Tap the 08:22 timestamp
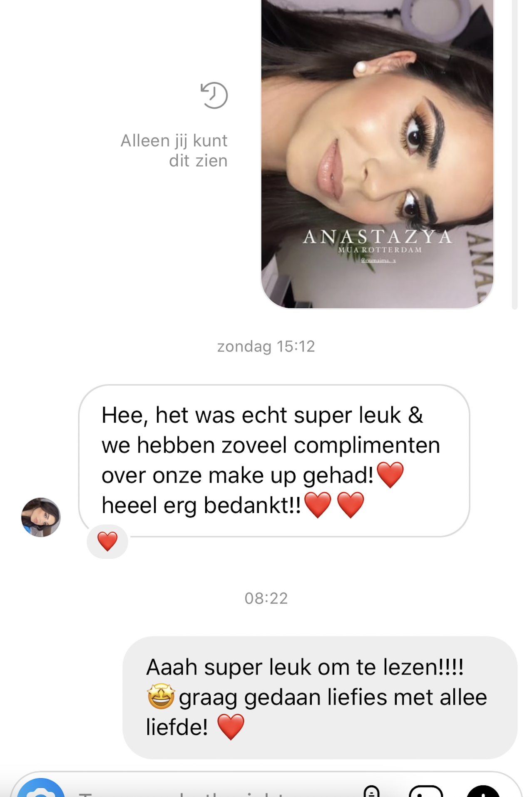This screenshot has width=532, height=797. coord(266,598)
